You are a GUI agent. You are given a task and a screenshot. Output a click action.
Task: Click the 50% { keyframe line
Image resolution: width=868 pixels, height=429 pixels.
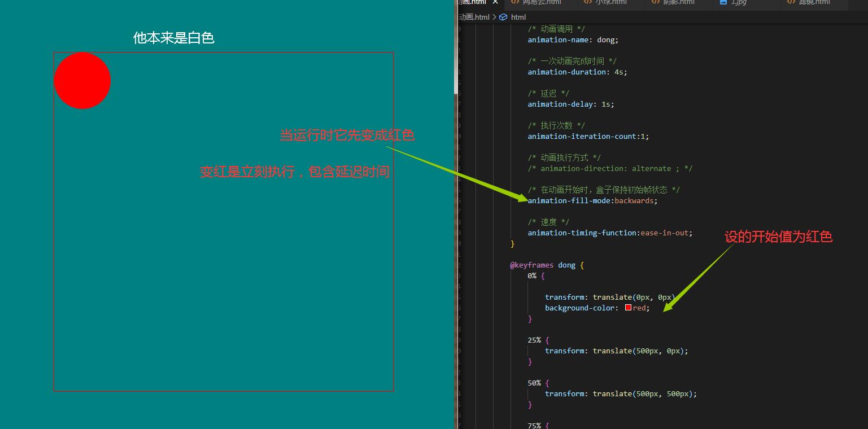539,383
